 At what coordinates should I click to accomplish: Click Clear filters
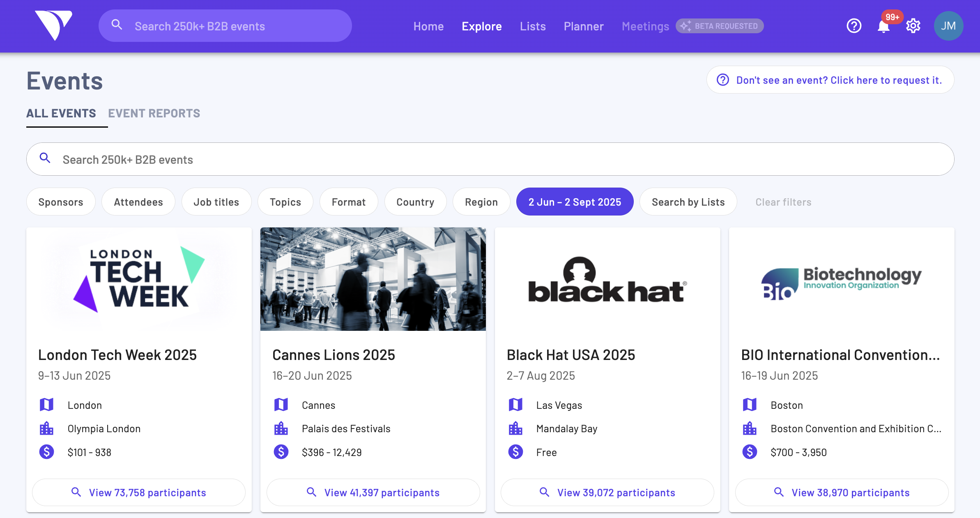[783, 202]
